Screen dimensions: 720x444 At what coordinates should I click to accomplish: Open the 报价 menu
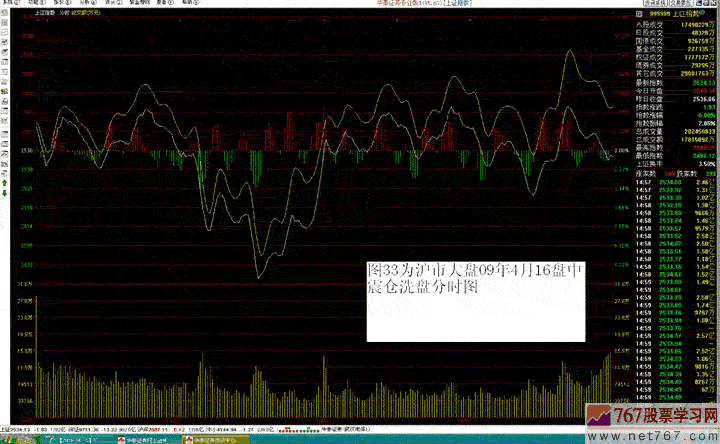(62, 2)
